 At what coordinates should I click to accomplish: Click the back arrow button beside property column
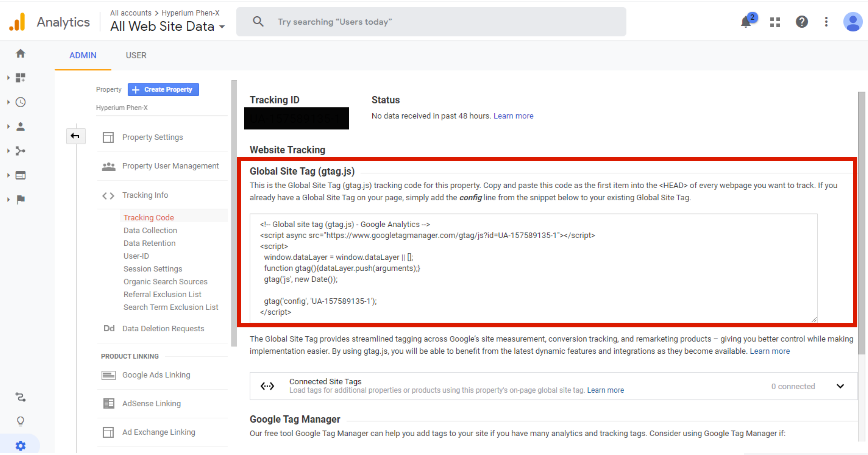coord(76,136)
